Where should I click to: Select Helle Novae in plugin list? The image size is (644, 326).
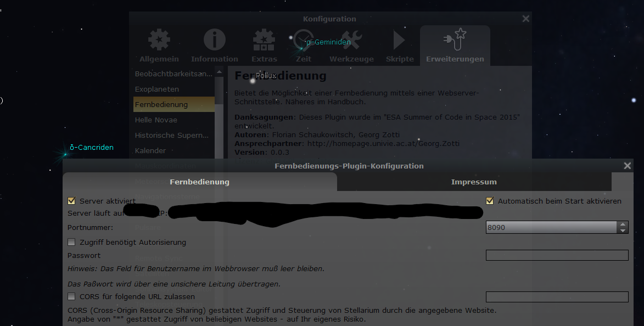173,120
